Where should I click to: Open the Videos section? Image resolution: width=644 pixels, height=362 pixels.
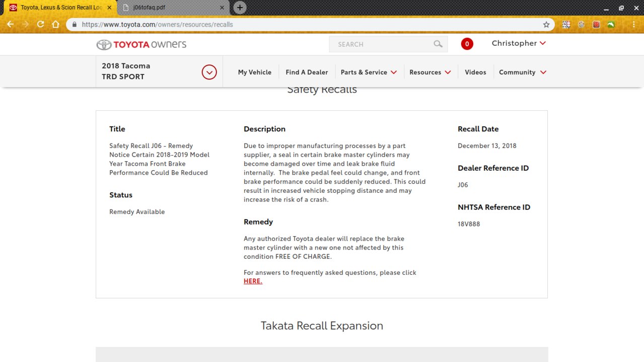[475, 72]
